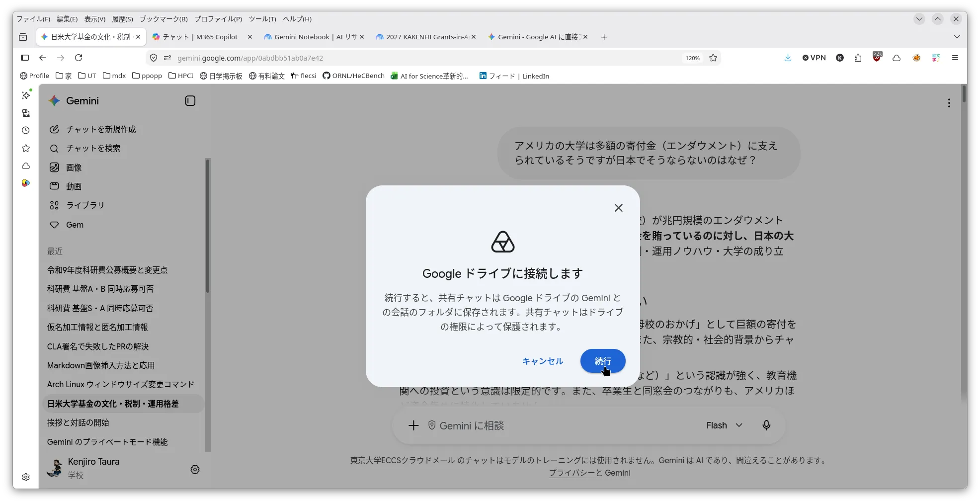Open browser sidebar settings gear
980x503 pixels.
tap(26, 477)
